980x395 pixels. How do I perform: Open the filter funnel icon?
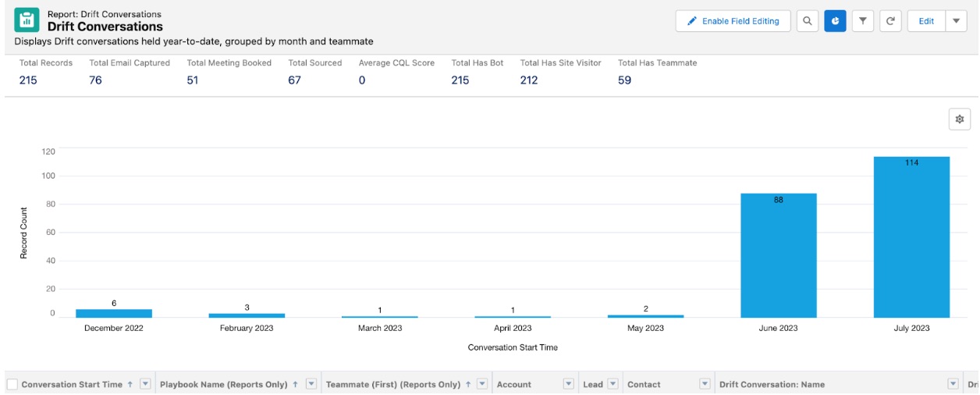[862, 21]
